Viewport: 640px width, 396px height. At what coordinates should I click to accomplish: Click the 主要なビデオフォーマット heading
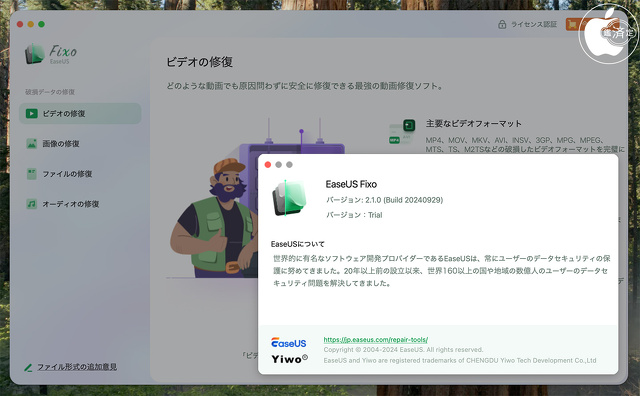point(473,124)
